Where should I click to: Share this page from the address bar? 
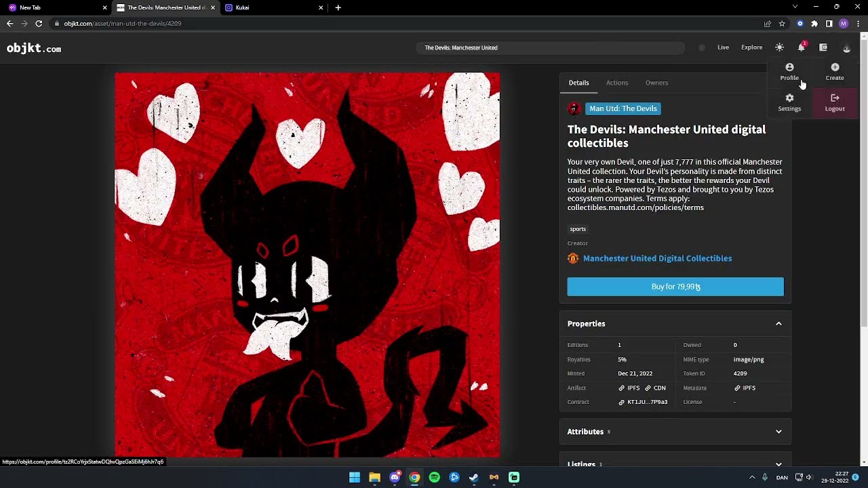coord(768,24)
